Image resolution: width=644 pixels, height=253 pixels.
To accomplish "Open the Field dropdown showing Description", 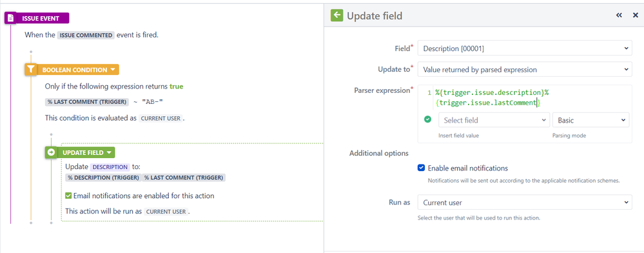I will (525, 48).
